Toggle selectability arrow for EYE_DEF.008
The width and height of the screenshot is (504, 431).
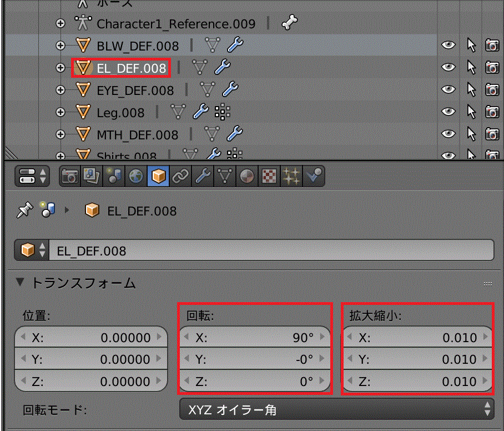point(471,89)
